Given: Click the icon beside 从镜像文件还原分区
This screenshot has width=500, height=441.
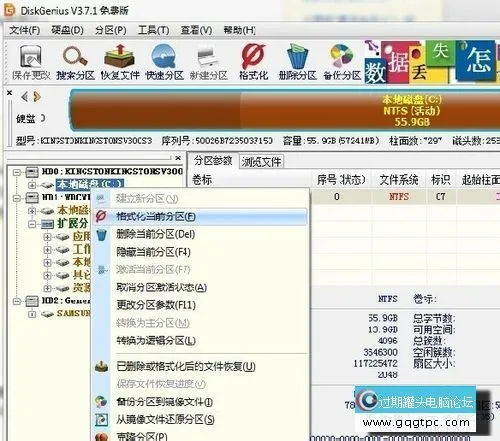Looking at the screenshot, I should click(x=101, y=420).
